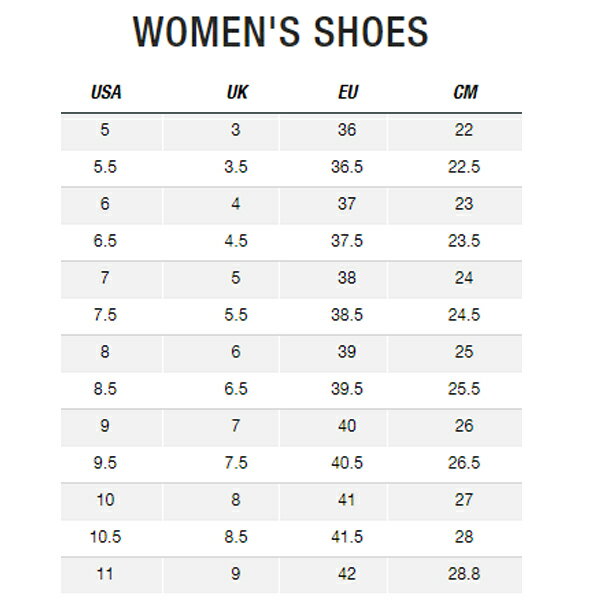Click EU size 38 cell
The height and width of the screenshot is (600, 600).
click(333, 278)
